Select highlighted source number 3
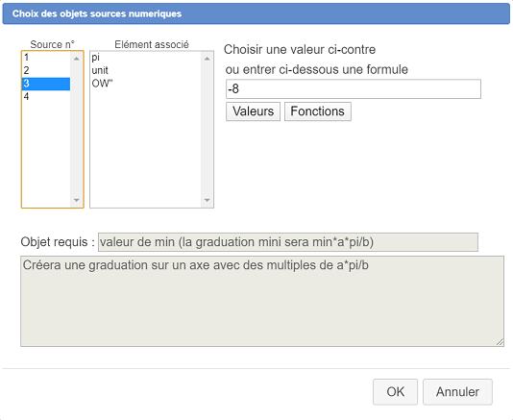This screenshot has height=420, width=513. point(46,84)
